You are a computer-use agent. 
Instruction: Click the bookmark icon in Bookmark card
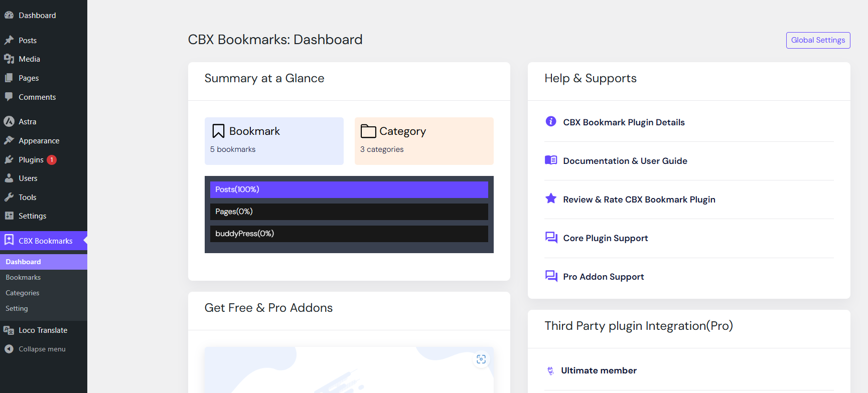point(218,131)
